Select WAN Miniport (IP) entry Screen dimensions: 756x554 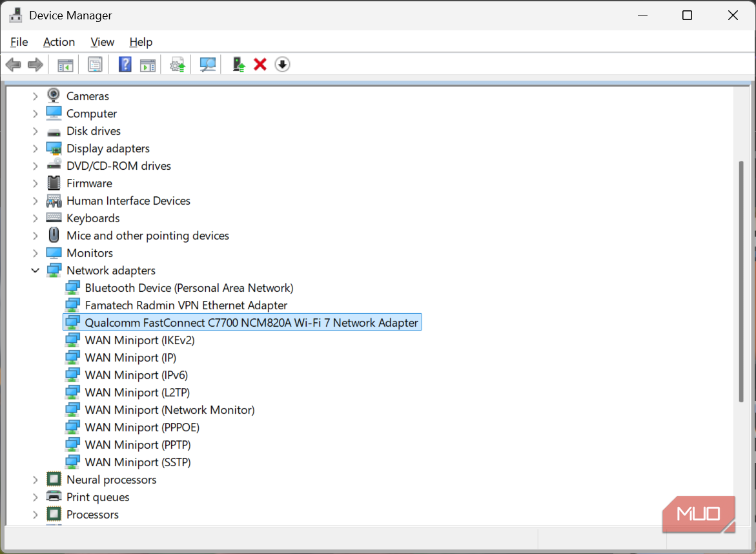130,358
